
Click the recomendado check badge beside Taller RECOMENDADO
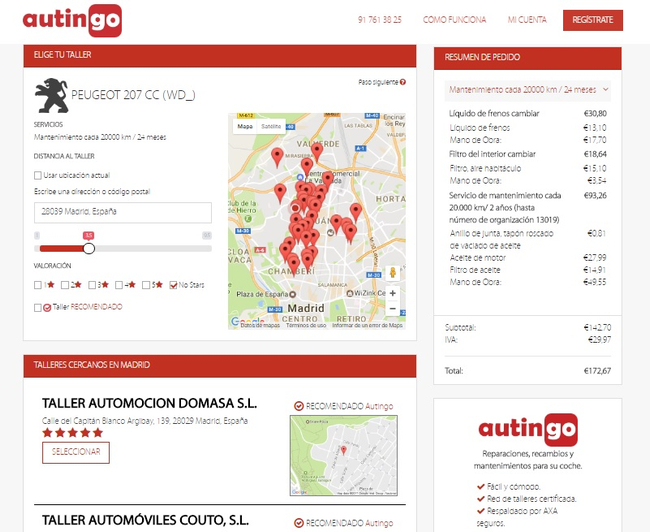click(47, 307)
